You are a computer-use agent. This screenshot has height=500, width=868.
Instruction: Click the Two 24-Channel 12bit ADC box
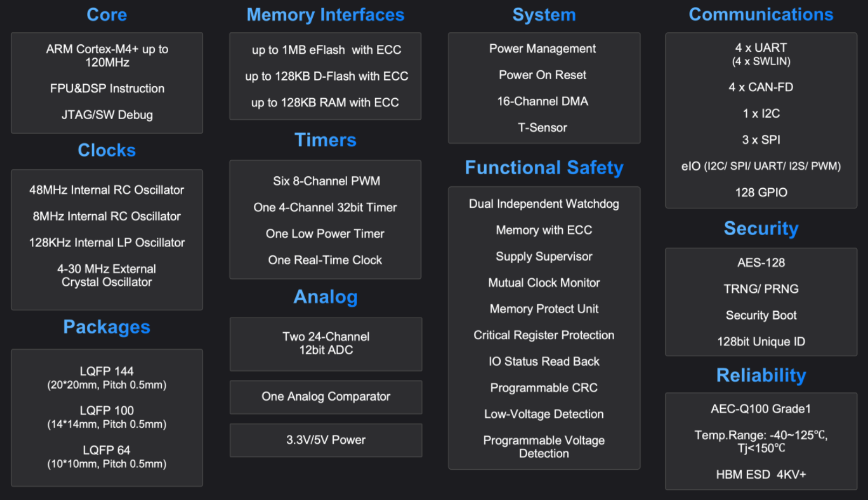(326, 344)
